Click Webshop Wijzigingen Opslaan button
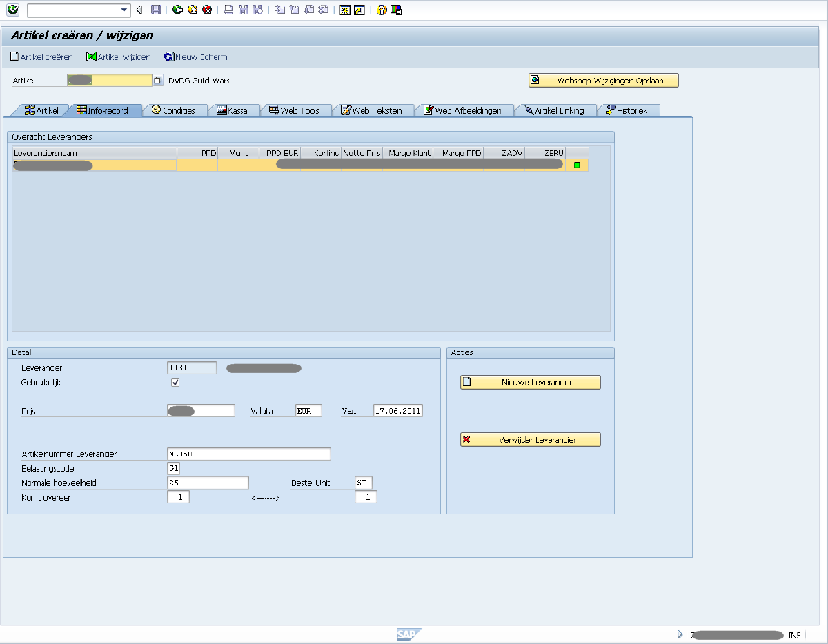 coord(603,81)
